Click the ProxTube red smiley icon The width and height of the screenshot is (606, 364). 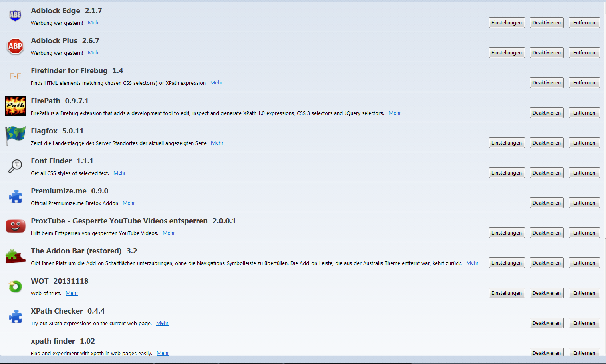point(15,226)
